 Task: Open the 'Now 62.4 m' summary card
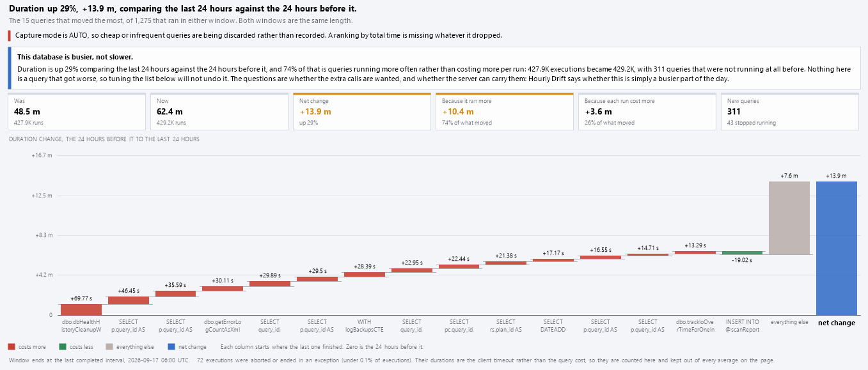[219, 112]
